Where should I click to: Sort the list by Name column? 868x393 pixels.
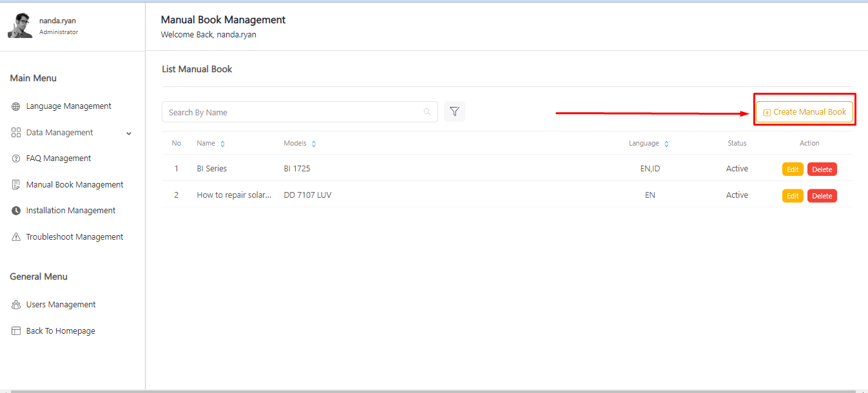click(222, 144)
